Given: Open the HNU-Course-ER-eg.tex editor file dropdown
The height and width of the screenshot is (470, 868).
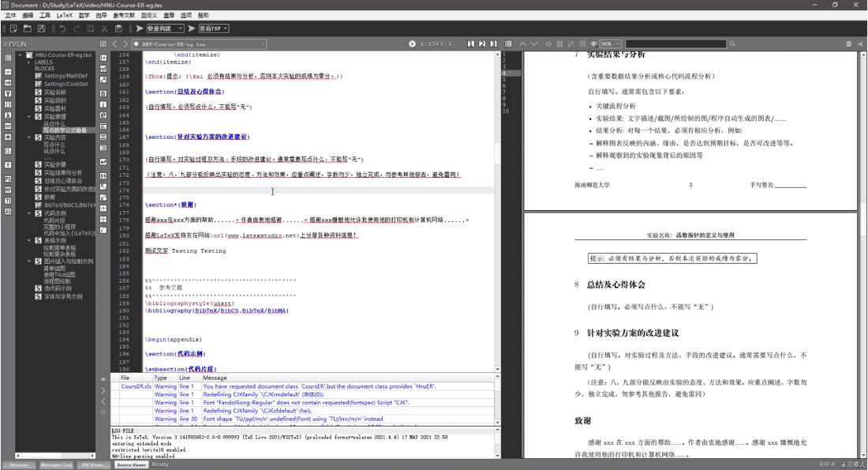Looking at the screenshot, I should click(x=200, y=43).
